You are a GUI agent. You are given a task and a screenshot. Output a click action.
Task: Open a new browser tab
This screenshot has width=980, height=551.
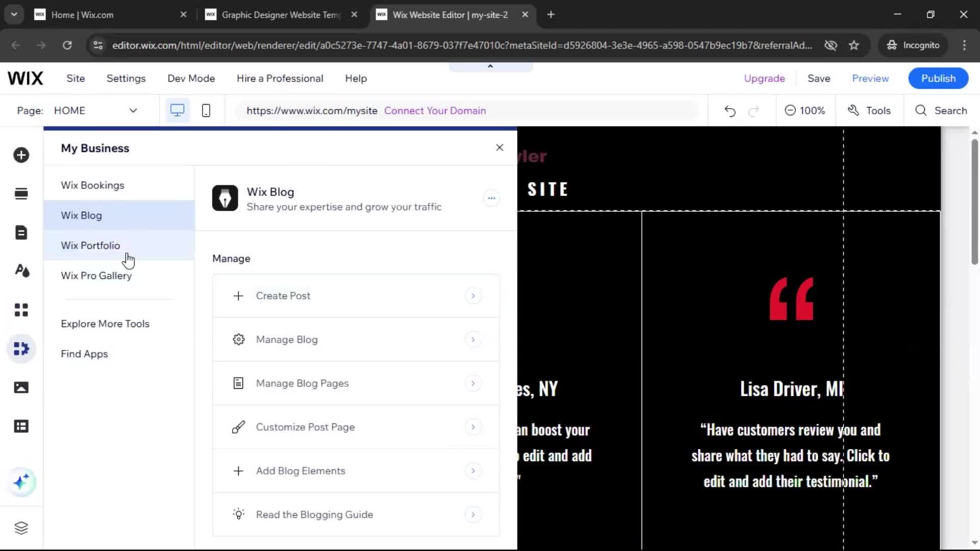[x=551, y=15]
